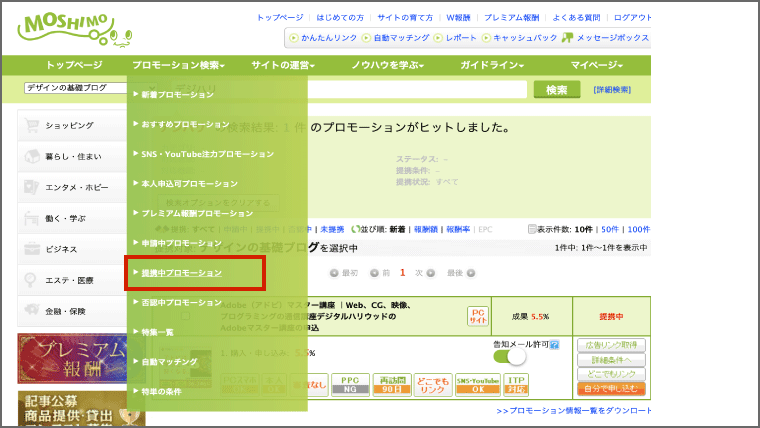Open the W報酬 link
Image resolution: width=760 pixels, height=428 pixels.
[x=458, y=18]
